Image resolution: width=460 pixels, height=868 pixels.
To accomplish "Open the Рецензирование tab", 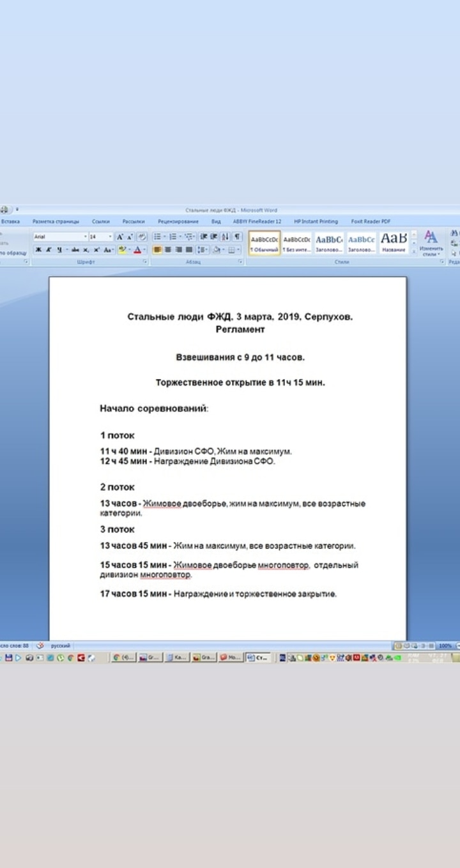I will (178, 221).
